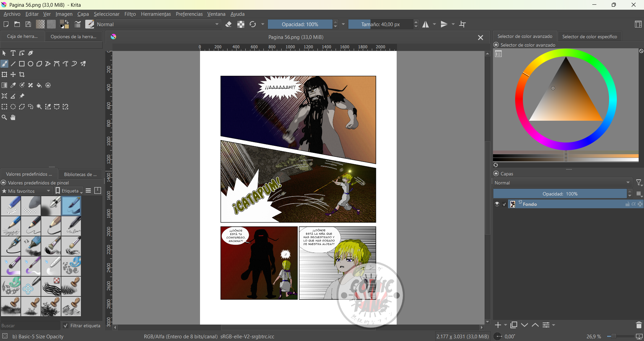The height and width of the screenshot is (341, 644).
Task: Select the Line tool
Action: [x=13, y=64]
